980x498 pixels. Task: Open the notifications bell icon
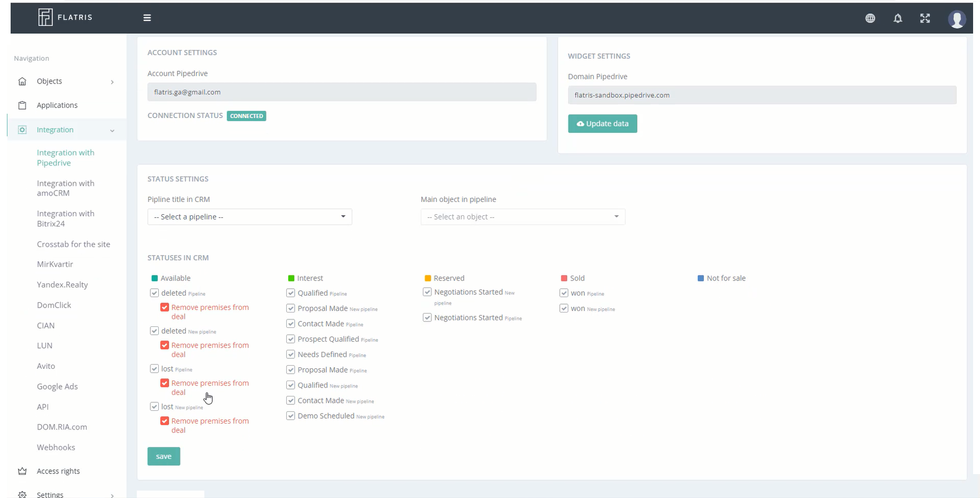coord(898,18)
